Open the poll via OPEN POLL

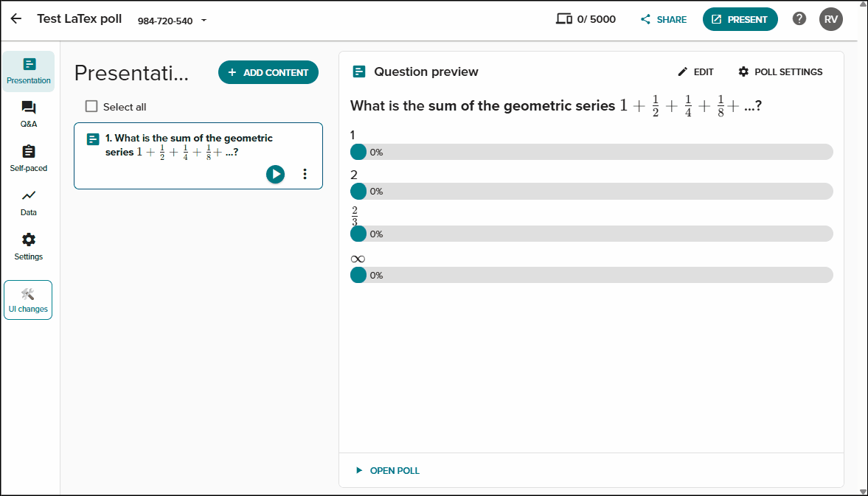pyautogui.click(x=387, y=470)
